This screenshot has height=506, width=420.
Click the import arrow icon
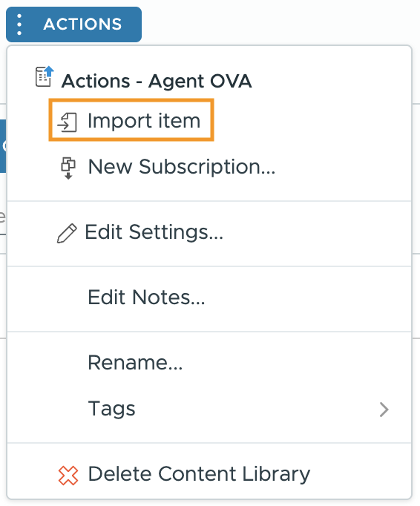(x=67, y=122)
